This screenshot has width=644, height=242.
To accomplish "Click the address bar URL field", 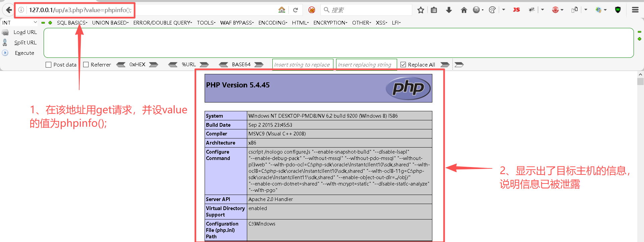I will 148,10.
